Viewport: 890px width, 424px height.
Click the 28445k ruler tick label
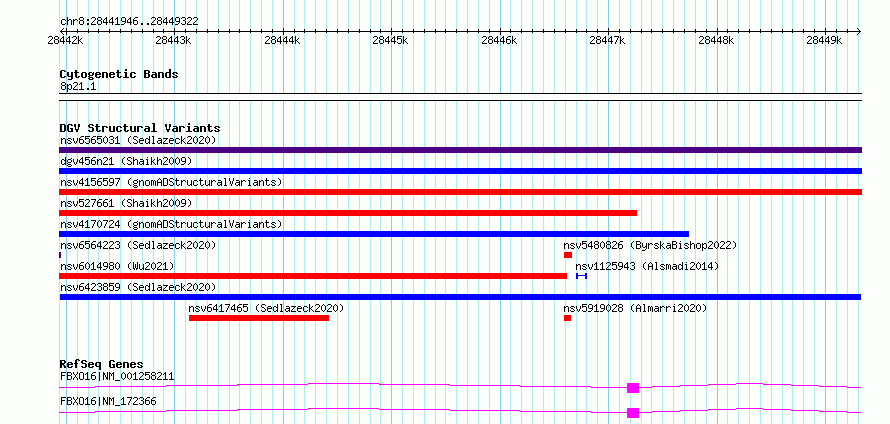tap(391, 40)
